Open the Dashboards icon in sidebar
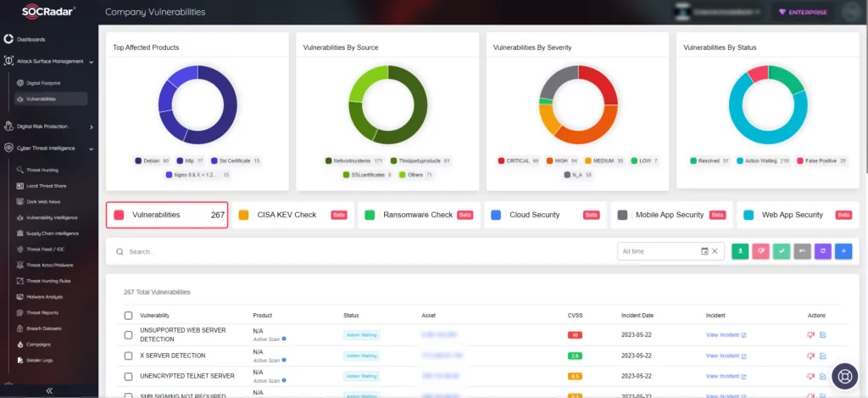This screenshot has width=868, height=398. click(x=8, y=39)
